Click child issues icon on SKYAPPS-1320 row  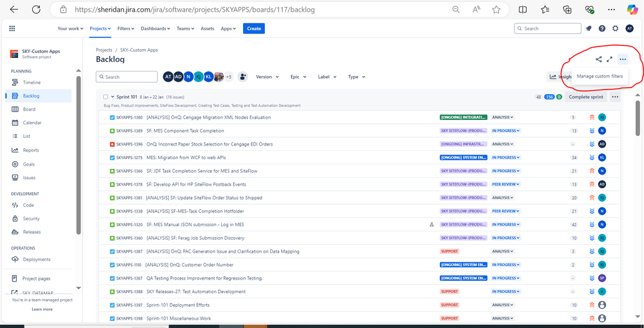[431, 224]
